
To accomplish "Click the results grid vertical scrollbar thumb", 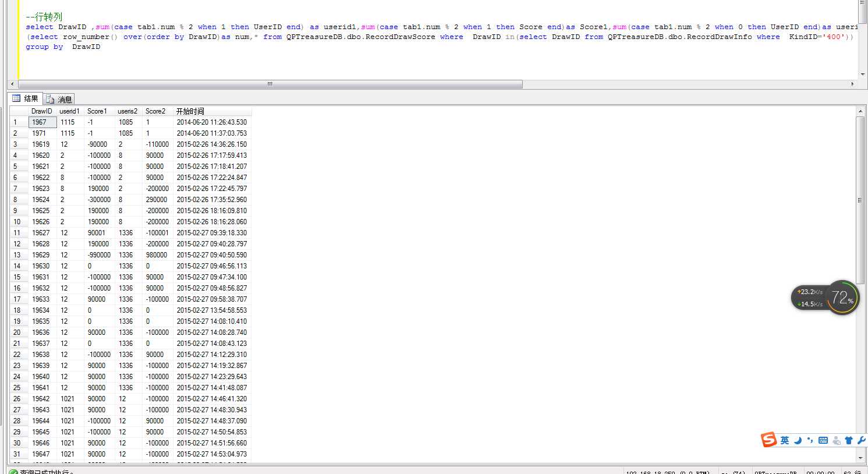I will tap(860, 200).
